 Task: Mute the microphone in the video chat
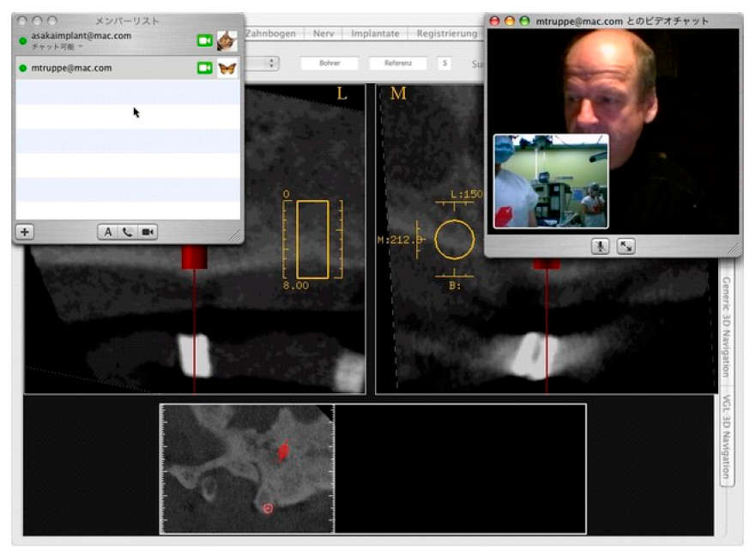pos(602,246)
